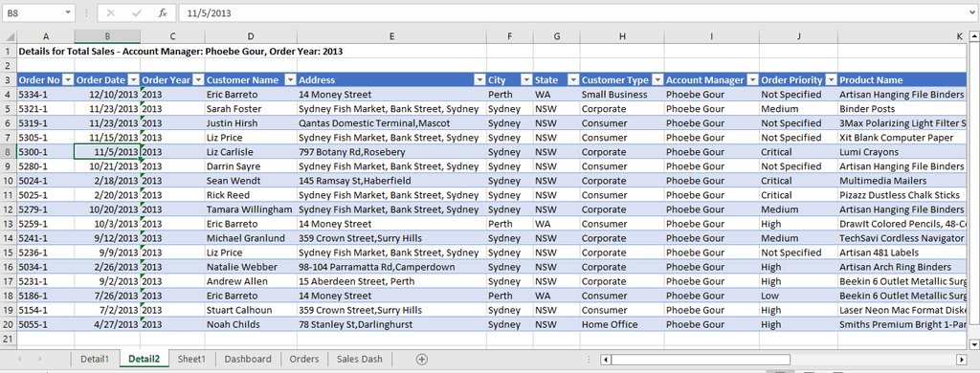Click the Cancel (X) formula bar icon

(110, 12)
